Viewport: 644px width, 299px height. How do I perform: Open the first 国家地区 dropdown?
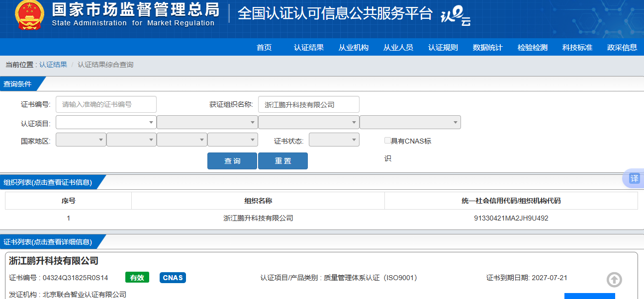coord(81,140)
